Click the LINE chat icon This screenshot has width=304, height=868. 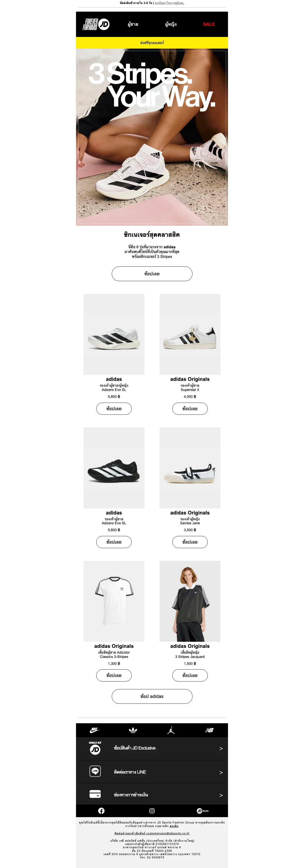click(95, 771)
